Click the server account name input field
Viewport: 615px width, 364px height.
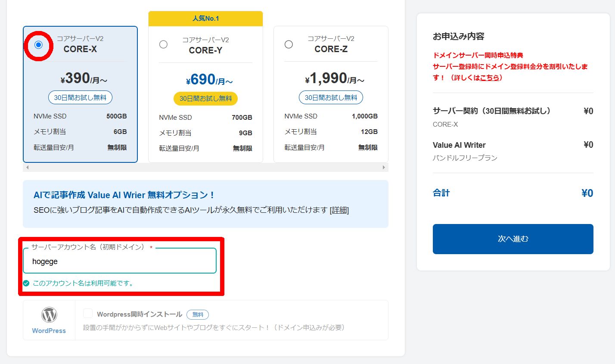tap(120, 261)
